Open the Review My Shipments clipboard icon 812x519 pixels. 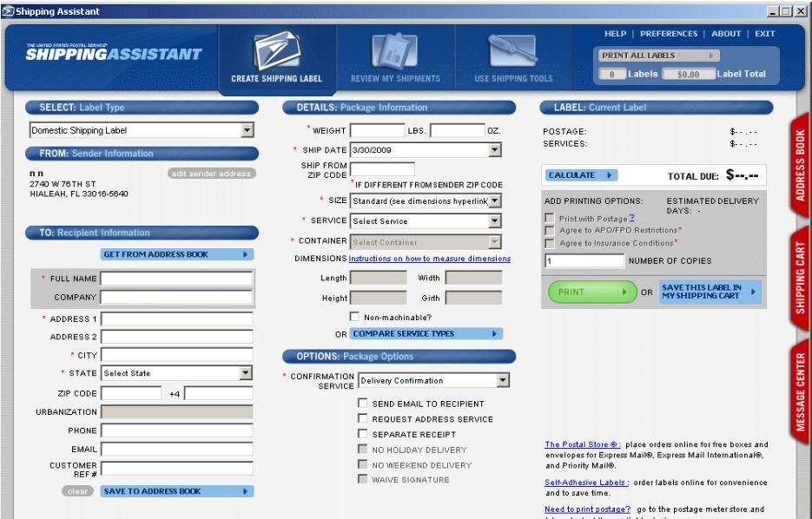click(x=395, y=53)
